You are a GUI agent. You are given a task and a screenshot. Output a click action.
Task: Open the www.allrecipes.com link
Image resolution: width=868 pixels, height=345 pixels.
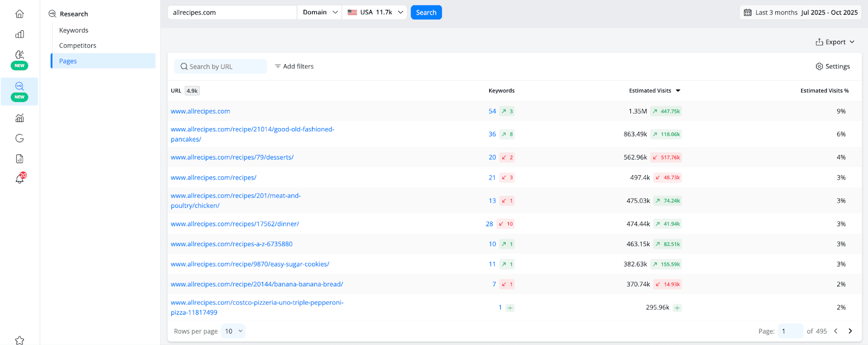(200, 111)
